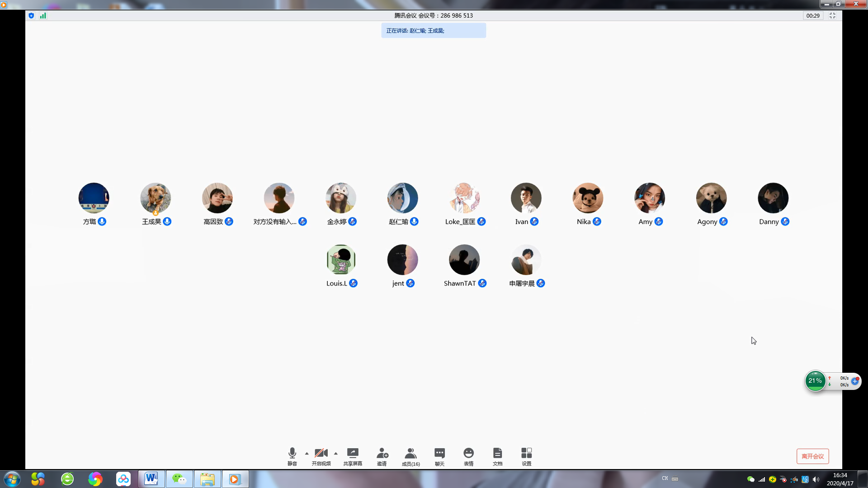Screen dimensions: 868x488
Task: Select Nika's avatar thumbnail
Action: click(588, 198)
